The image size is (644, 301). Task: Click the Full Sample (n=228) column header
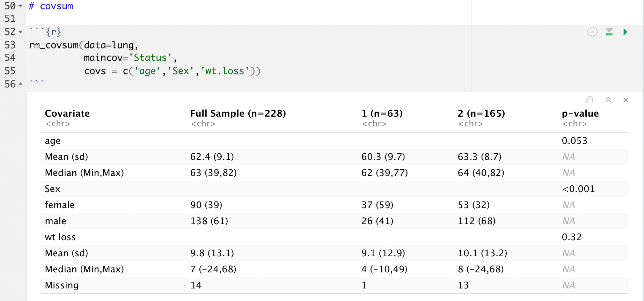click(238, 113)
